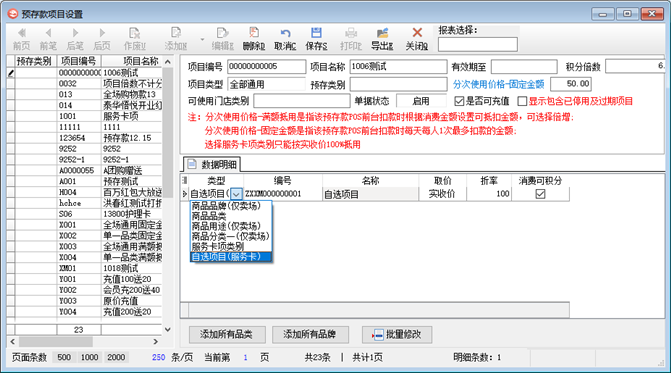Viewport: 671px width, 373px height.
Task: Open the 项目类型 combo box 全部通用
Action: coord(266,84)
